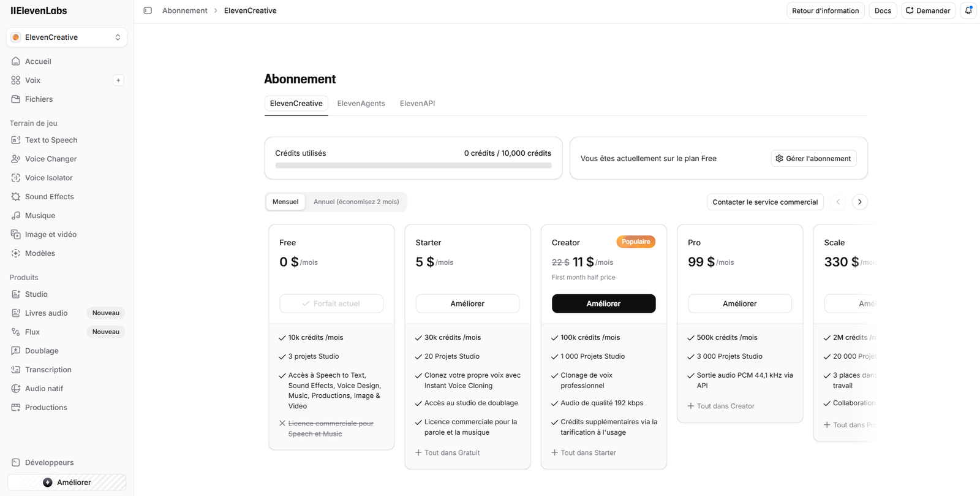Click Améliorer on the Creator plan
This screenshot has width=980, height=496.
[x=603, y=303]
